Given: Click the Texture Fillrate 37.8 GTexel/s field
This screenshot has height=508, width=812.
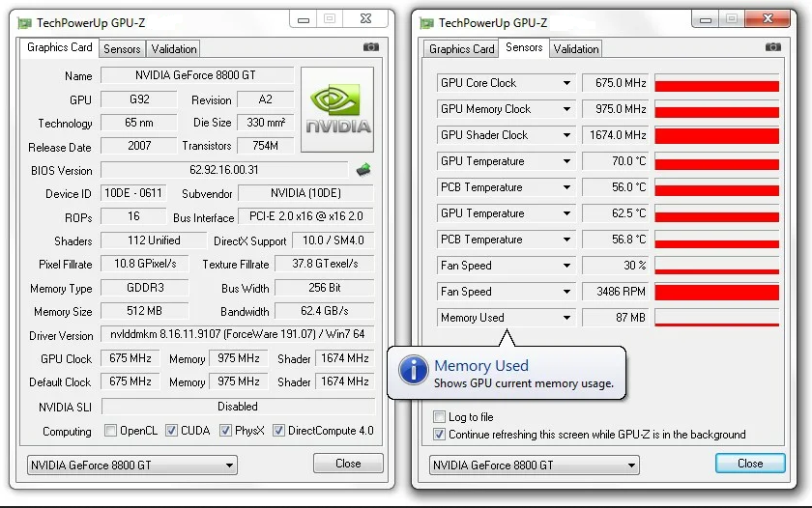Looking at the screenshot, I should 324,264.
